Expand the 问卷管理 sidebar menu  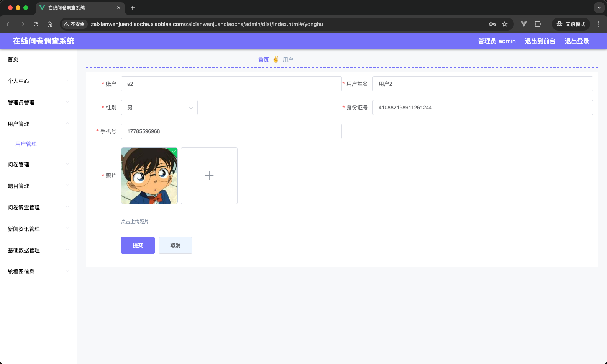pos(38,165)
